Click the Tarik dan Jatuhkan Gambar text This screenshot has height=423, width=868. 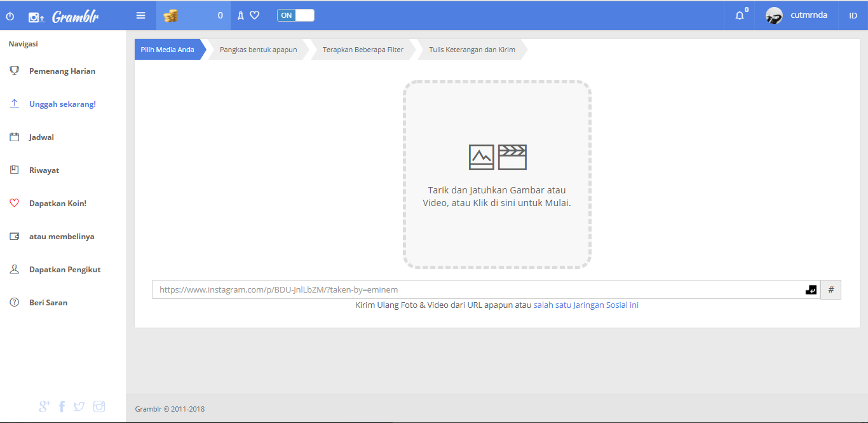pyautogui.click(x=497, y=197)
